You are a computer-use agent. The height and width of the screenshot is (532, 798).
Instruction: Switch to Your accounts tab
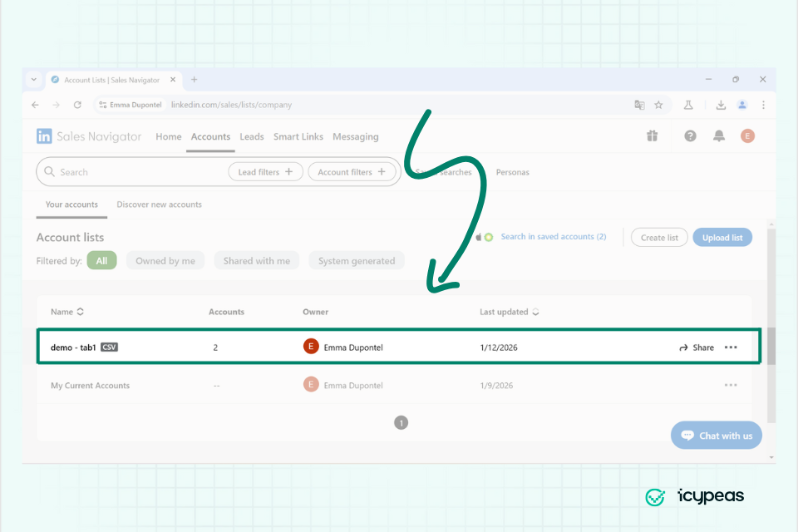71,204
